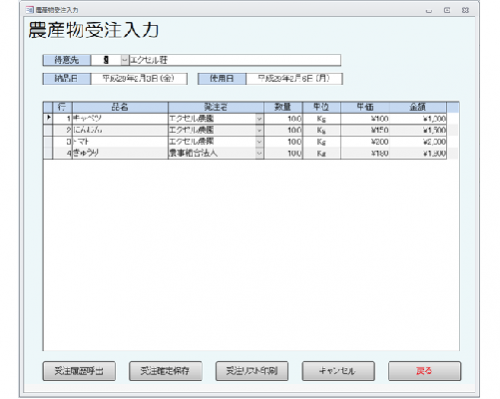Click the amount ¥1,500 cell

click(418, 130)
